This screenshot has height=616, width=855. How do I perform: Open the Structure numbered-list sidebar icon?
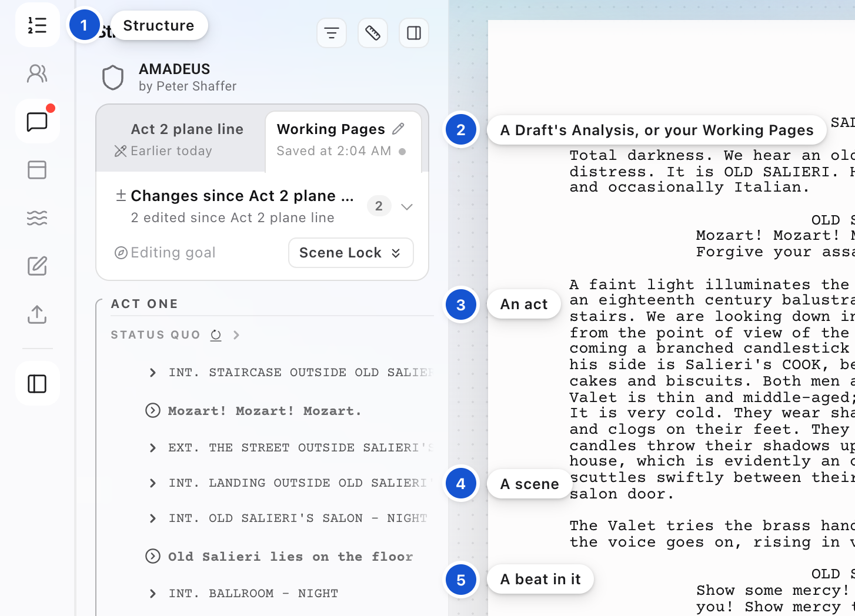click(x=37, y=25)
